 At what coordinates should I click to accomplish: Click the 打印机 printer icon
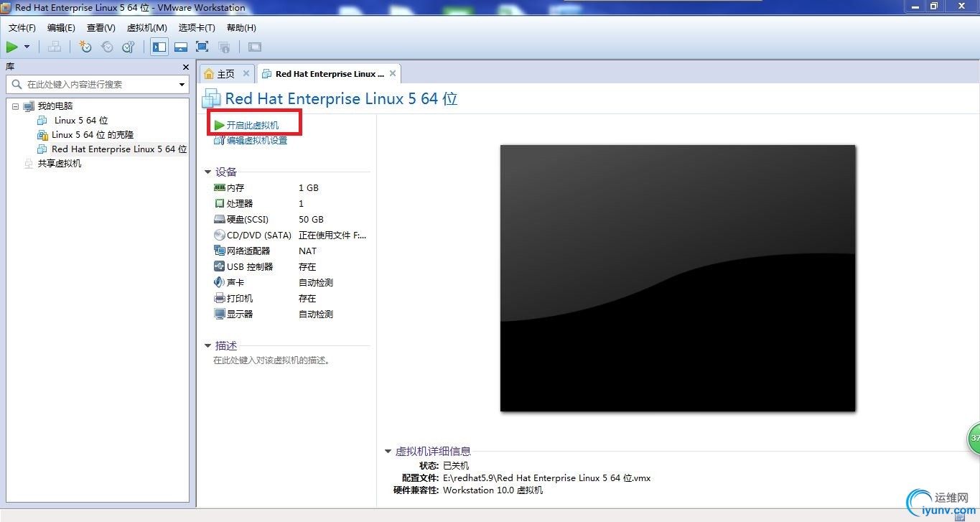(220, 298)
